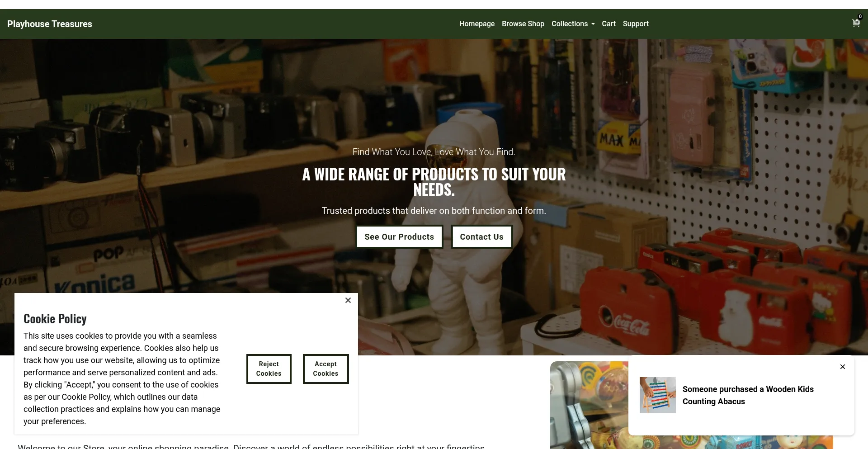Go to Homepage in the navigation
Screen dimensions: 868x449
pyautogui.click(x=477, y=24)
